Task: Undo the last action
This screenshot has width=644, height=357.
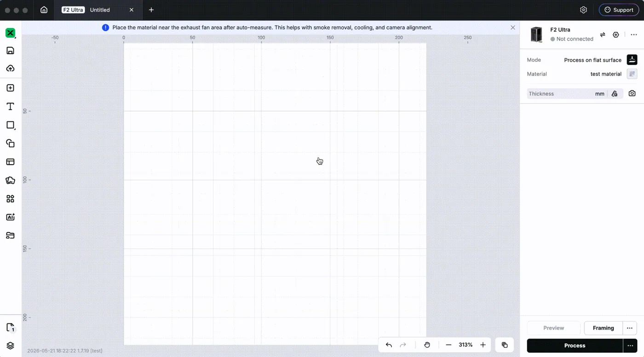Action: [x=389, y=345]
